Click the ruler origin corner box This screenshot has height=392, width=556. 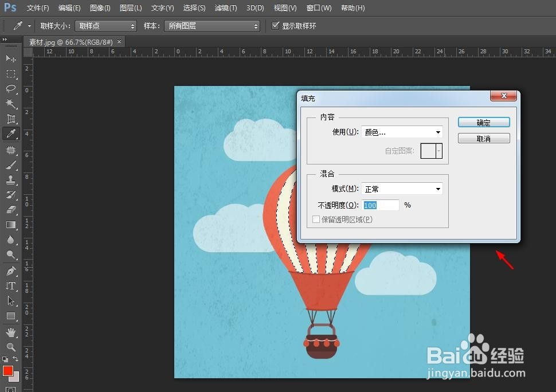click(x=28, y=52)
